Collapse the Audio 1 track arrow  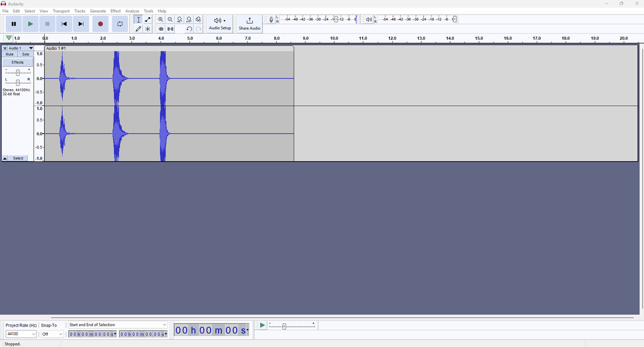pyautogui.click(x=5, y=158)
